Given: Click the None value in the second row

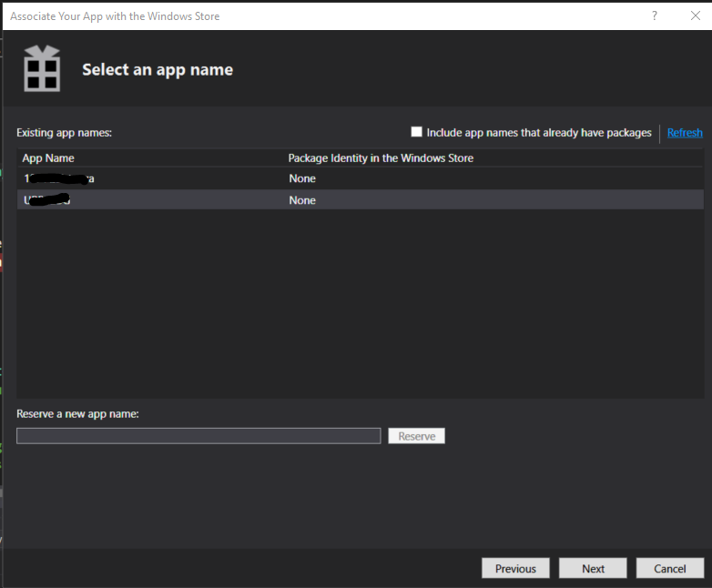Looking at the screenshot, I should tap(302, 200).
